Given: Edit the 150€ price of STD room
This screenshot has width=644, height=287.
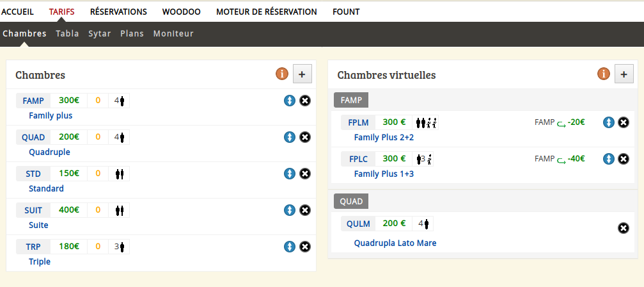Looking at the screenshot, I should [69, 173].
